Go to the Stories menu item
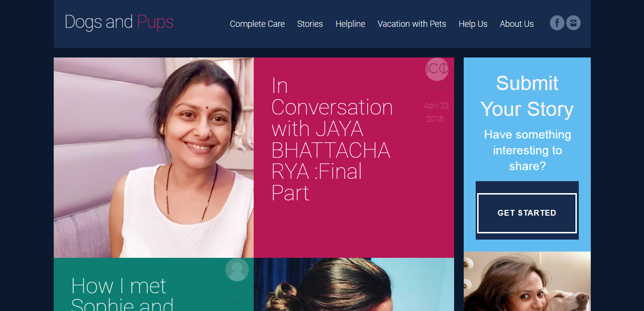Screen dimensions: 644x311 (x=310, y=24)
